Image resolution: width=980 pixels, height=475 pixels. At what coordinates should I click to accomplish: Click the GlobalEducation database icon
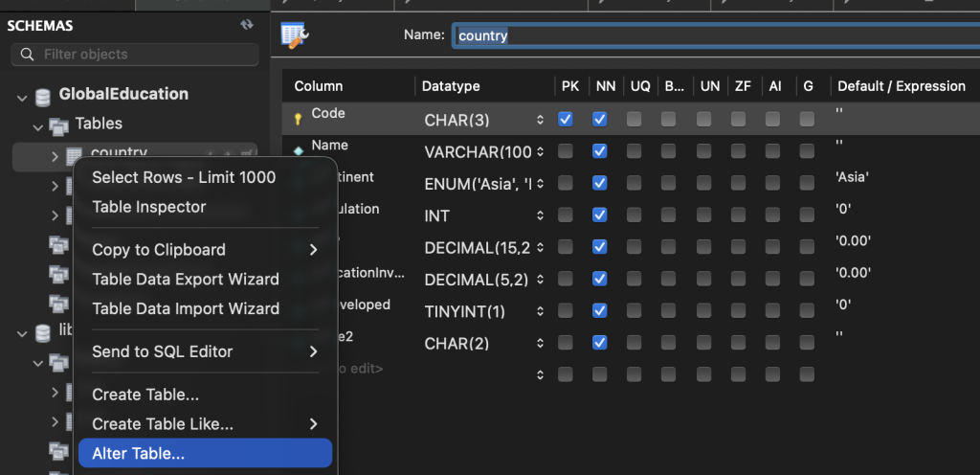point(43,95)
